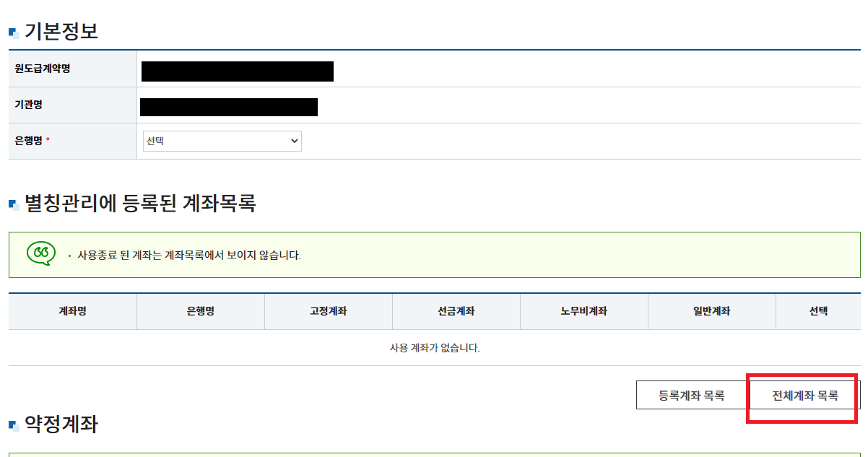Click the bullet icon beside 별칭관리에 등록된 계좌목록
Image resolution: width=868 pixels, height=457 pixels.
pos(13,205)
